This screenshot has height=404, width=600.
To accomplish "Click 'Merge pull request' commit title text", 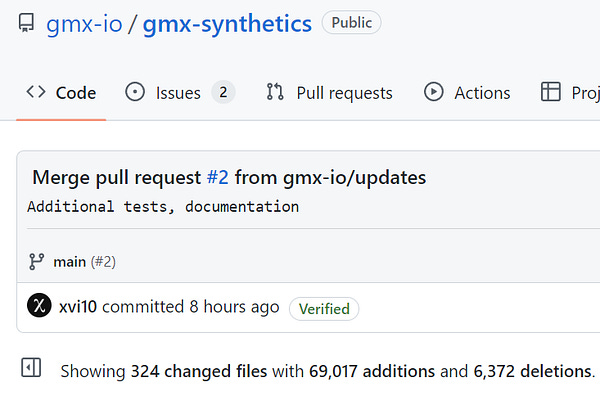I will click(x=117, y=178).
